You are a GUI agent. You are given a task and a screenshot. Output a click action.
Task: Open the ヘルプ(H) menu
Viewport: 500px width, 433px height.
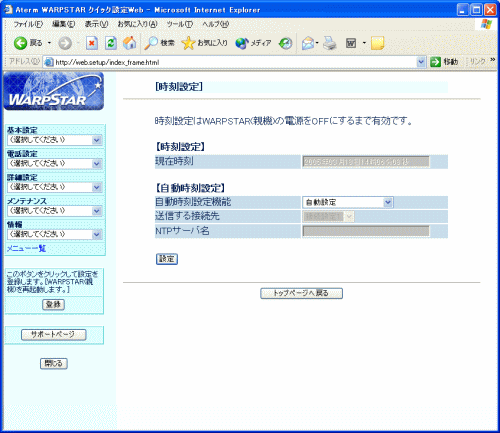click(216, 24)
